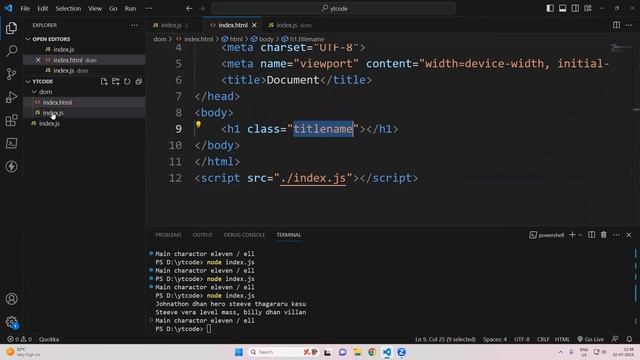The width and height of the screenshot is (640, 360).
Task: Open Customize Layout icon
Action: 588,8
